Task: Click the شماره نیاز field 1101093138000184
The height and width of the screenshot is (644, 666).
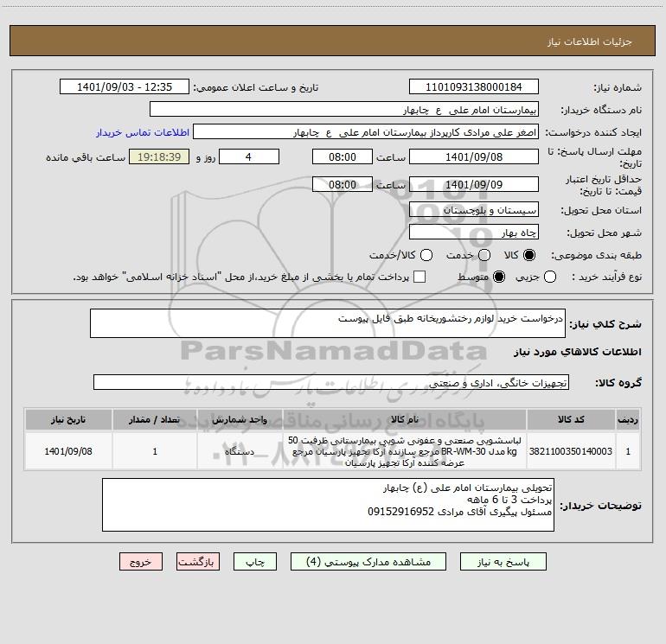Action: [x=474, y=87]
